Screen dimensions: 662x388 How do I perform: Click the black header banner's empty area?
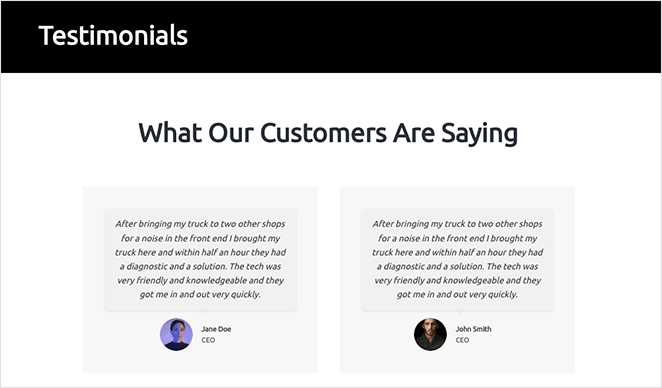coord(422,37)
